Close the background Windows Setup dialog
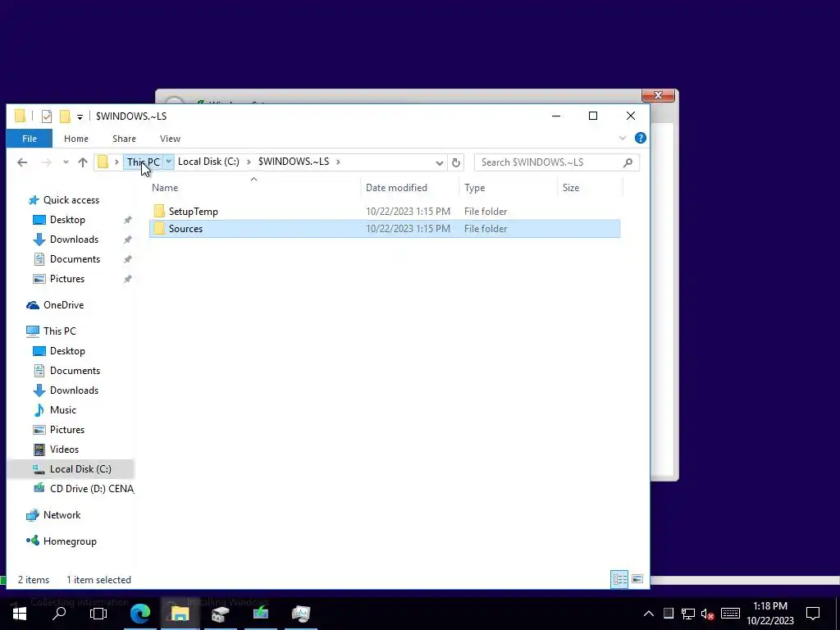The image size is (840, 630). (x=659, y=95)
